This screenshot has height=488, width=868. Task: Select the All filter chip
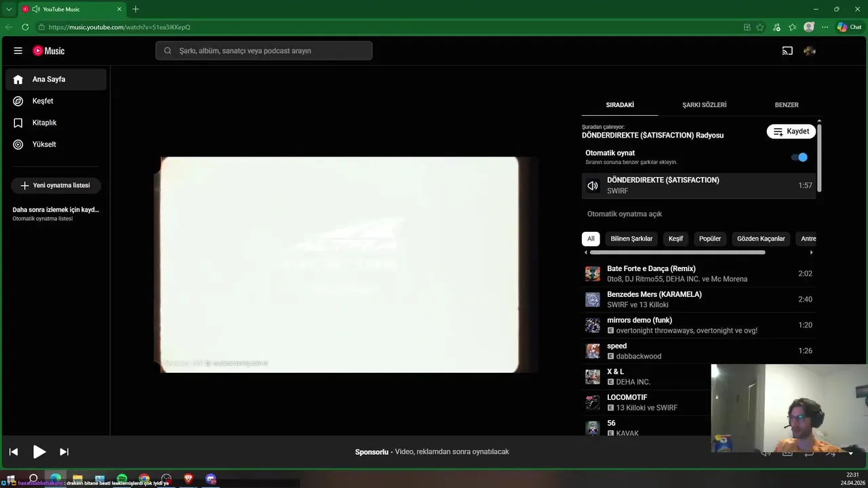click(591, 239)
